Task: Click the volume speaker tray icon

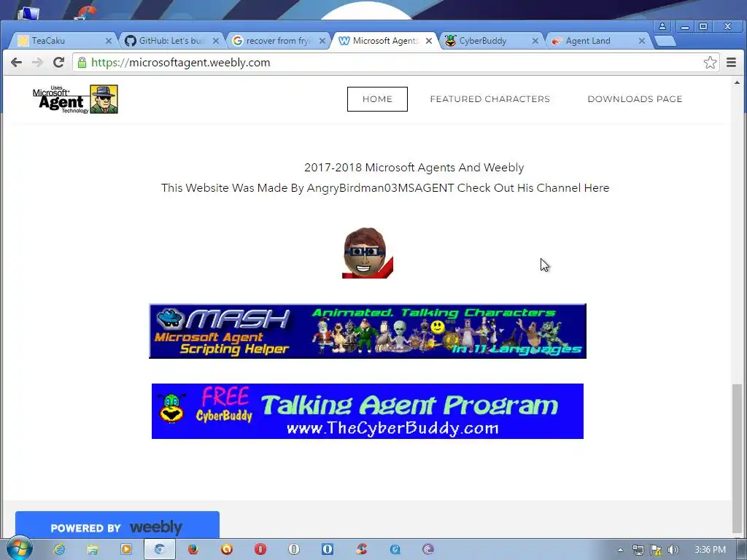Action: click(x=673, y=550)
